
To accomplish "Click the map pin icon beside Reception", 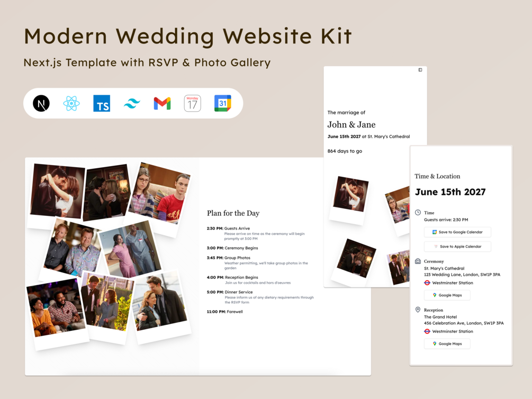I will point(418,310).
